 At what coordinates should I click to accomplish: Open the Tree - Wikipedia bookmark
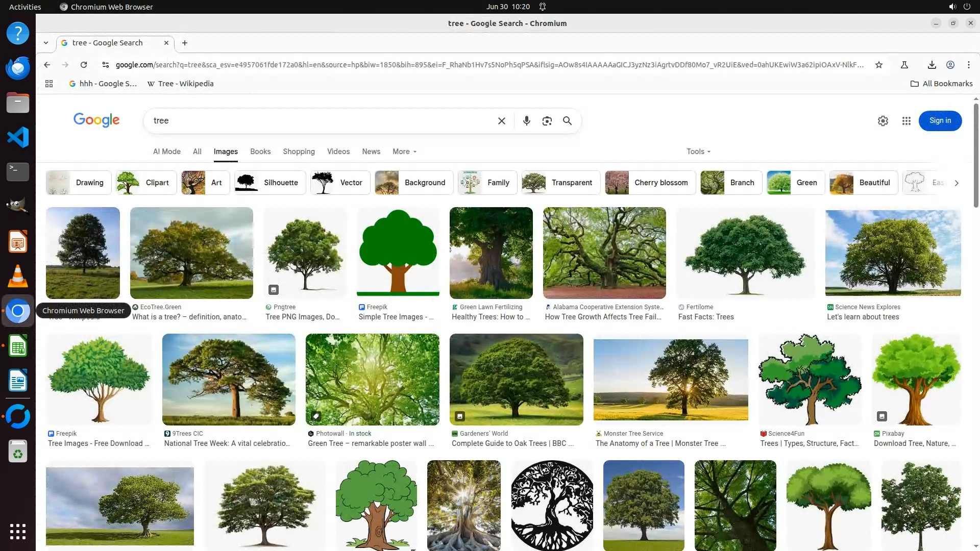[x=180, y=84]
